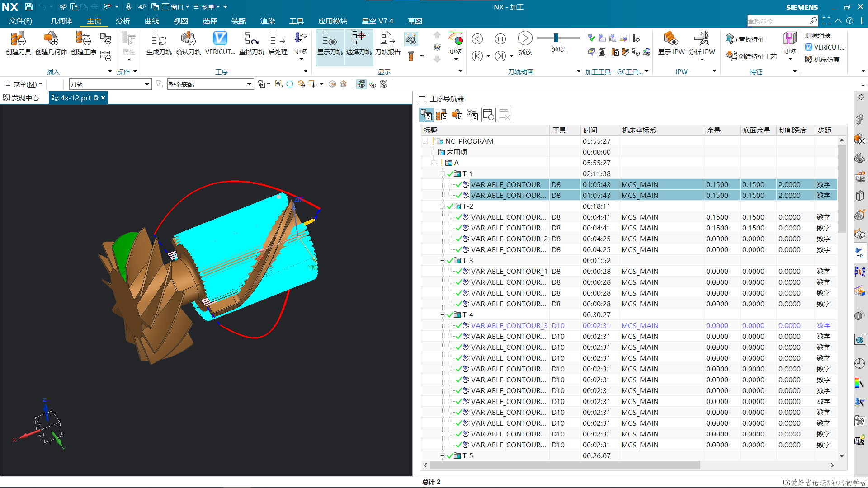
Task: Click the 重播刀轨 replay icon
Action: (x=252, y=43)
